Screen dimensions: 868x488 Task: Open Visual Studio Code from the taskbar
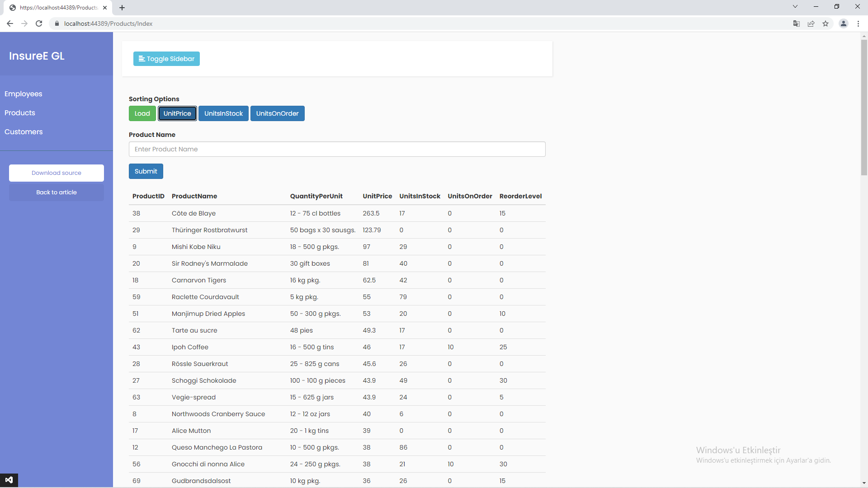(9, 480)
